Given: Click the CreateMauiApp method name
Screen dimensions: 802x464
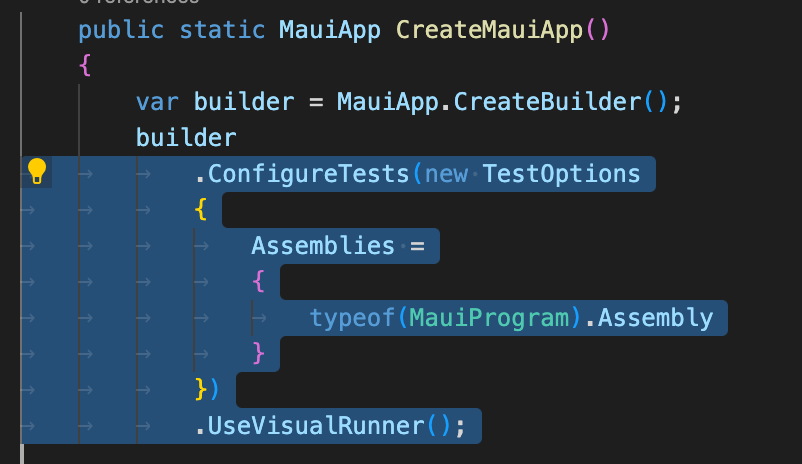Looking at the screenshot, I should click(489, 30).
